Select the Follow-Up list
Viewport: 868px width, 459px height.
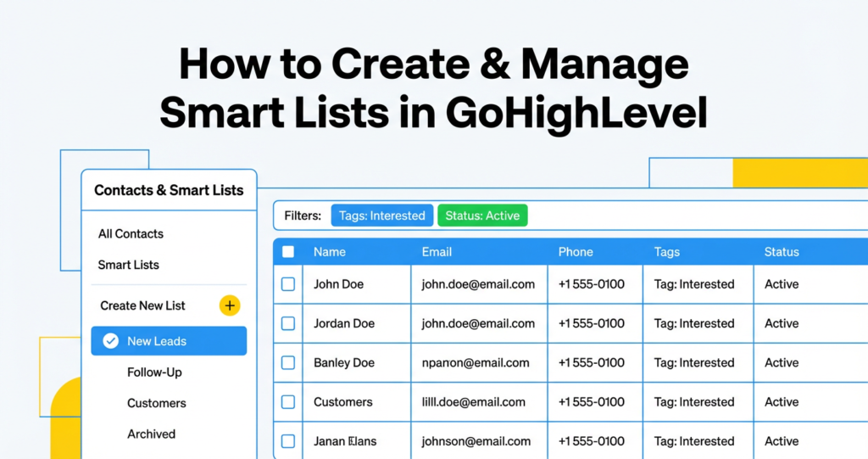[x=154, y=372]
